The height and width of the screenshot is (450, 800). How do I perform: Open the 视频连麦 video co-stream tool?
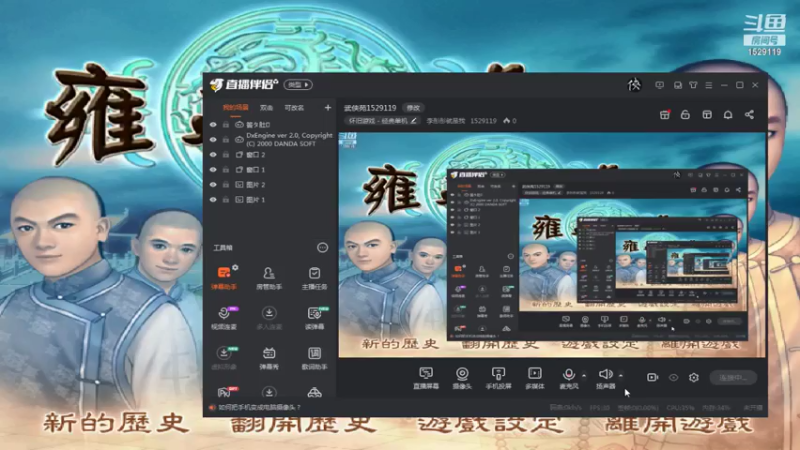tap(223, 318)
